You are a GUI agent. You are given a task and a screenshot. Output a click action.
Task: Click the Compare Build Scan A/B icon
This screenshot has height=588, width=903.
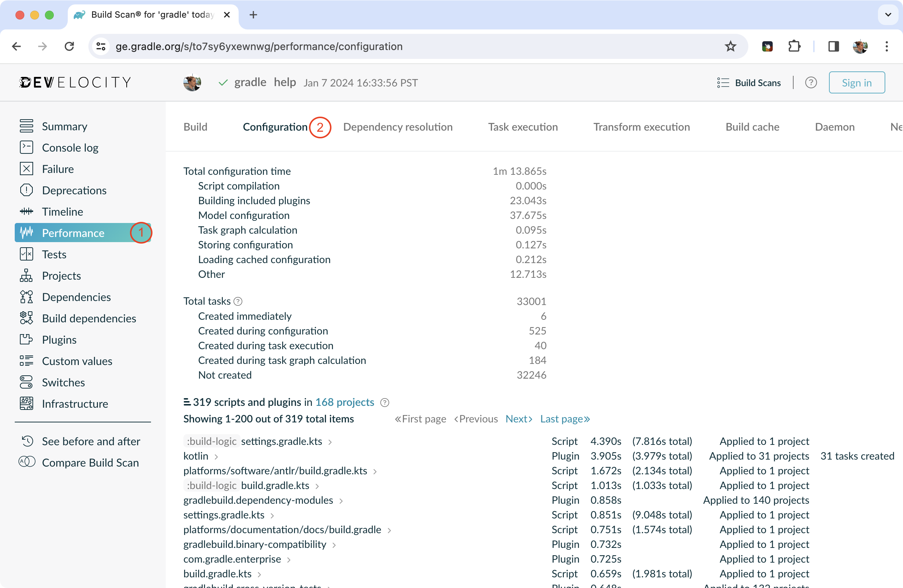[x=27, y=462]
